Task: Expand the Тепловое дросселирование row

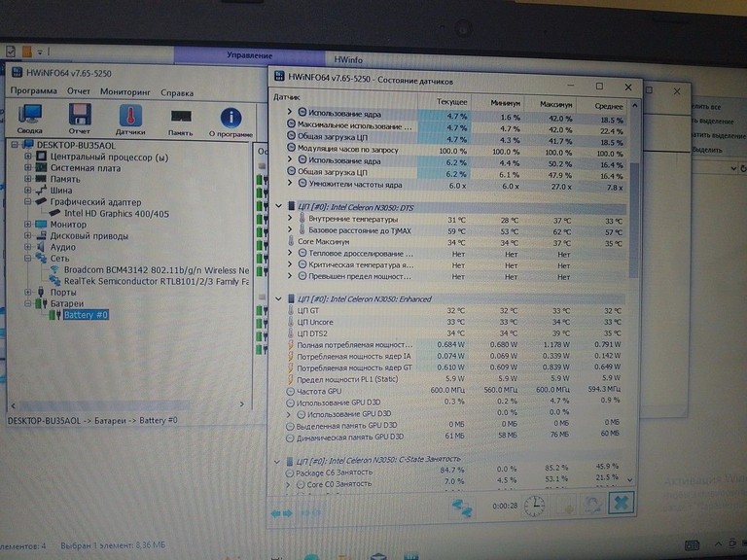Action: tap(290, 253)
